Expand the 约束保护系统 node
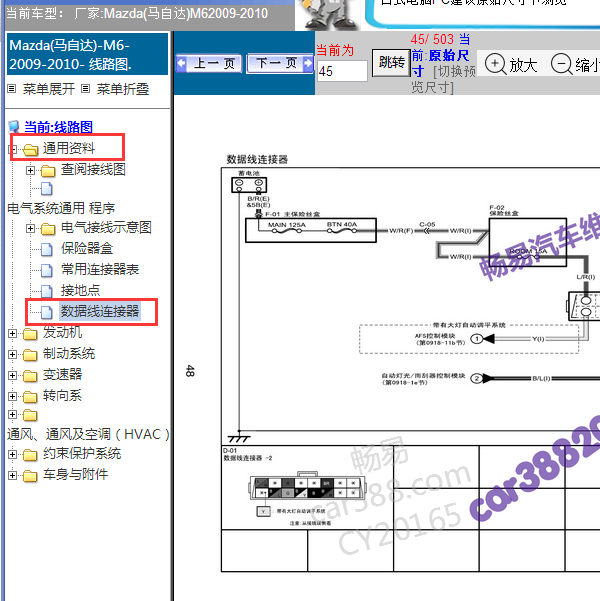Screen dimensions: 600x601 pyautogui.click(x=13, y=455)
